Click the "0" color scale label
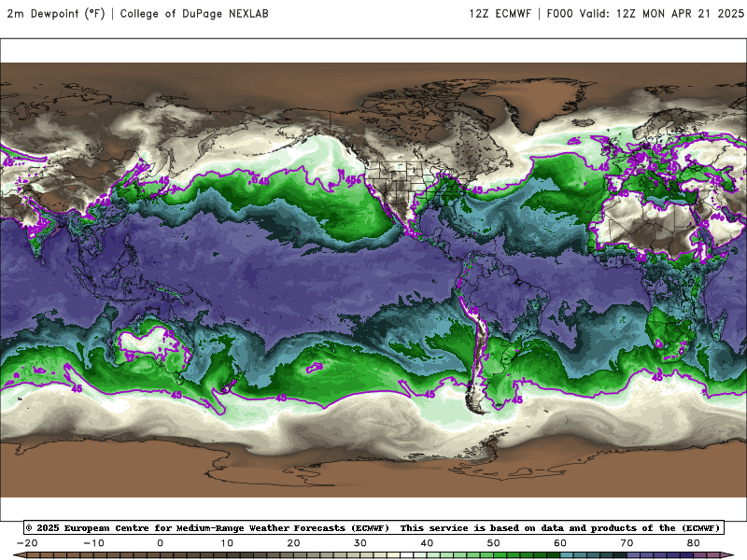747x560 pixels. 160,543
